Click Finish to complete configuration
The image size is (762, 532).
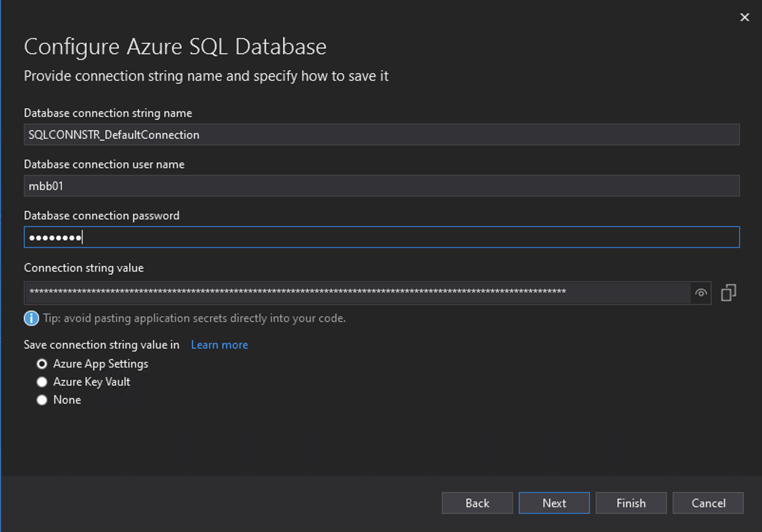pyautogui.click(x=630, y=503)
